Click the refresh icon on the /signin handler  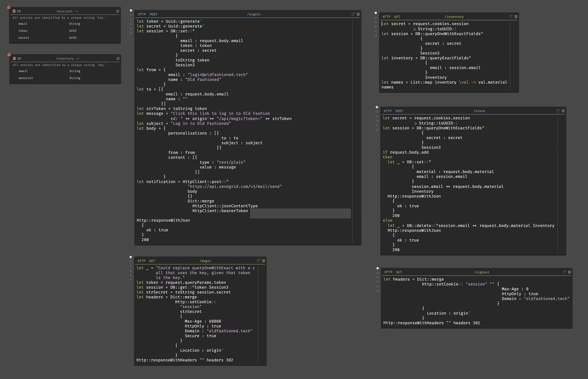pos(352,14)
